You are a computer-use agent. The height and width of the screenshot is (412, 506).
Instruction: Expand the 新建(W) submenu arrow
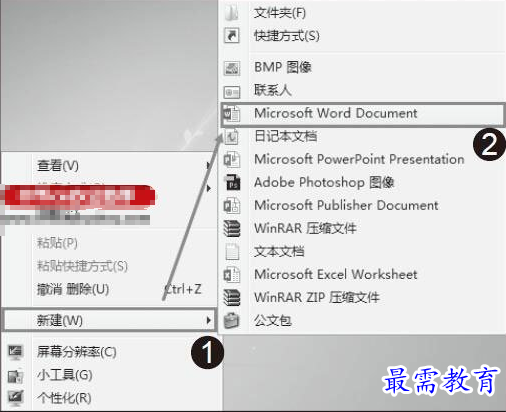[209, 320]
